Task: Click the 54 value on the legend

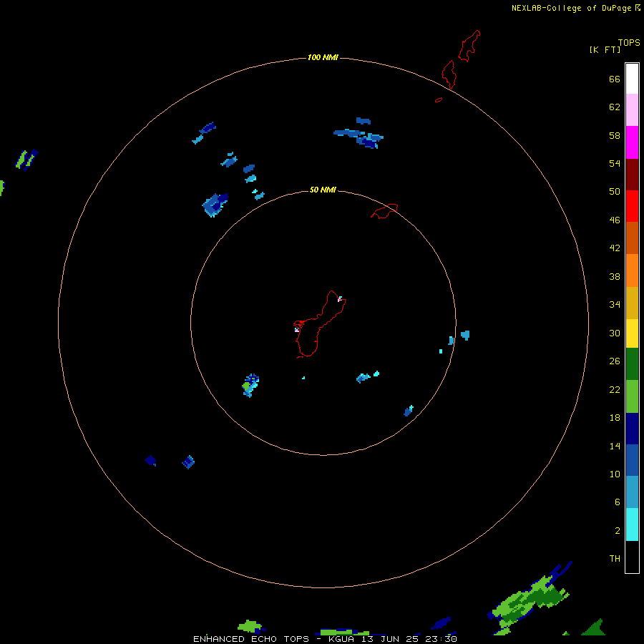Action: [615, 163]
